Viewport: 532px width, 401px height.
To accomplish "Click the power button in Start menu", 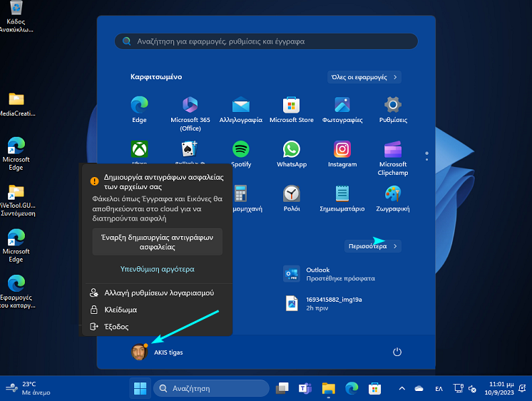I will [397, 352].
